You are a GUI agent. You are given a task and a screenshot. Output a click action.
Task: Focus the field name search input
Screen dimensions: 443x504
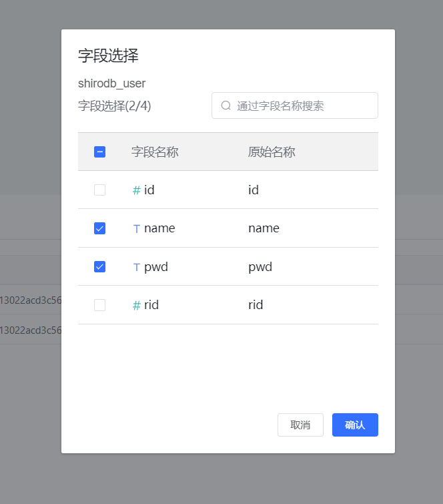click(x=295, y=105)
